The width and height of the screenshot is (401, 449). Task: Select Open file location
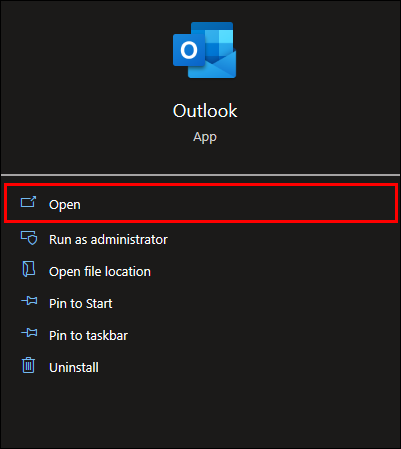(x=100, y=272)
